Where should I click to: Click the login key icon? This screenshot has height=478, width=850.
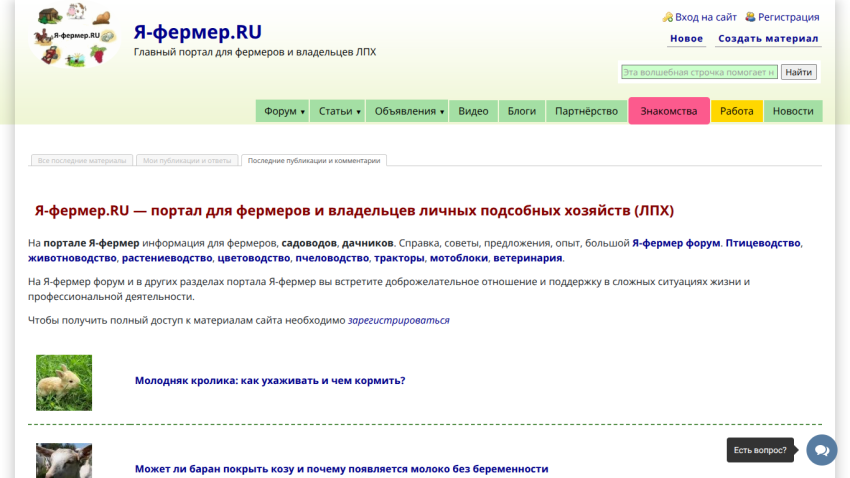tap(667, 17)
